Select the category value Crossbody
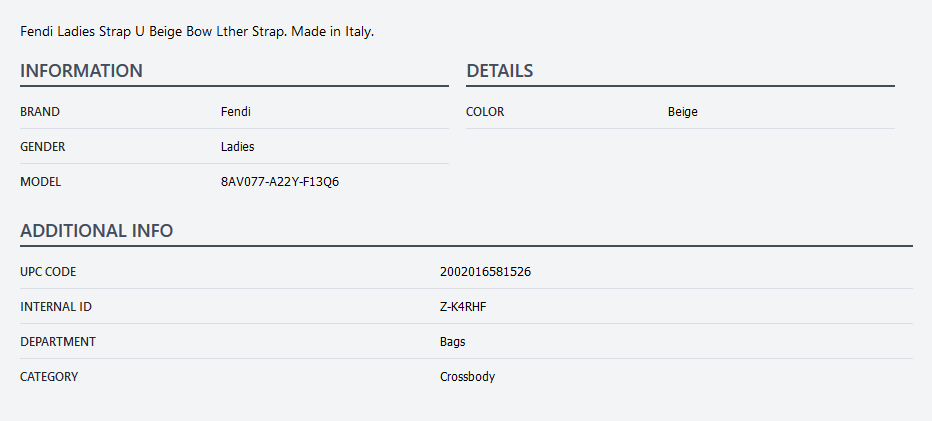This screenshot has width=932, height=421. tap(467, 377)
